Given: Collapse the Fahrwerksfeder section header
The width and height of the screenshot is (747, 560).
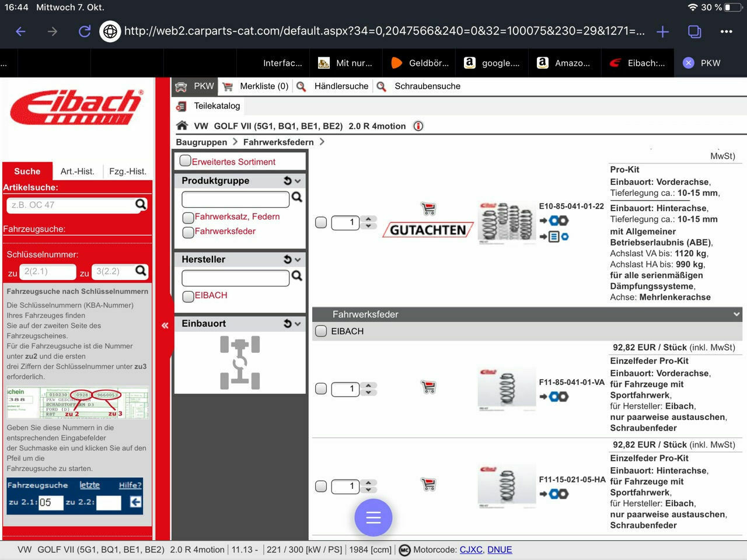Looking at the screenshot, I should point(736,314).
